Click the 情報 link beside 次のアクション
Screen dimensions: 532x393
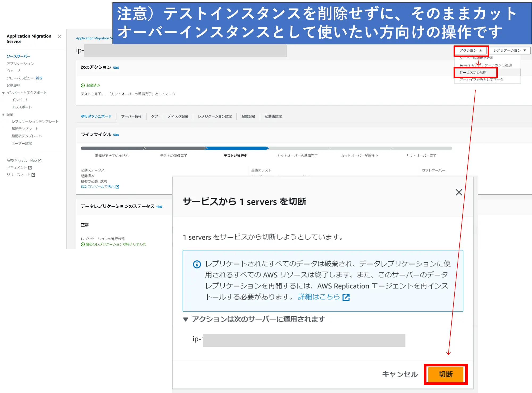point(116,68)
